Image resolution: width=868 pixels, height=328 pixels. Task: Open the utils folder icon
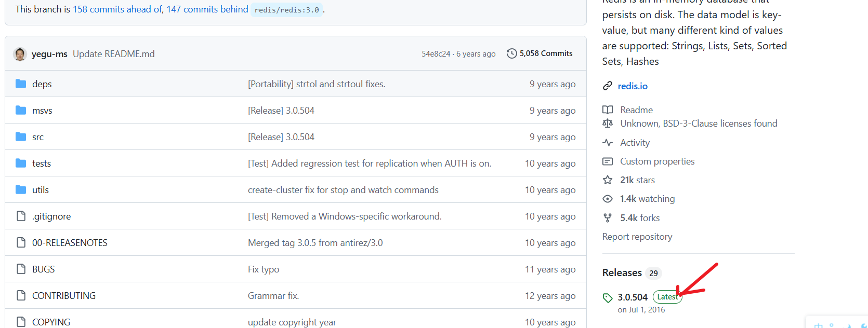tap(21, 189)
